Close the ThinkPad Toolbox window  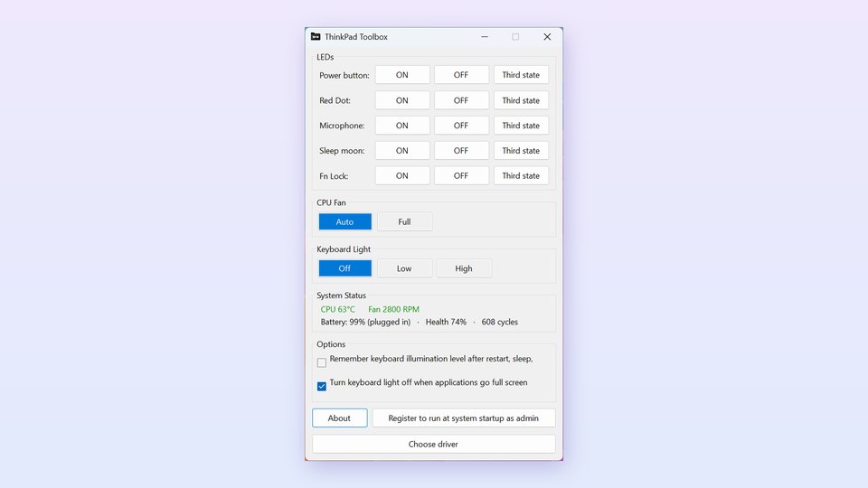pyautogui.click(x=547, y=36)
